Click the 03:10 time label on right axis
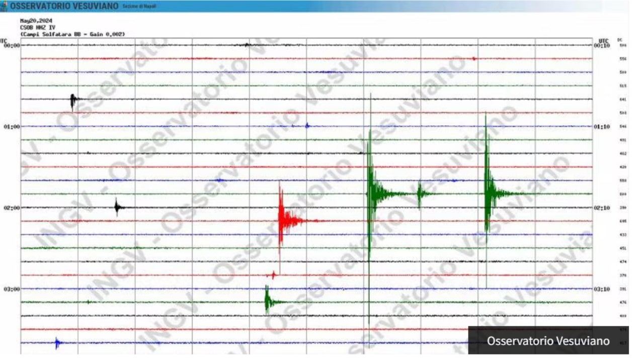644x362 pixels. coord(602,289)
